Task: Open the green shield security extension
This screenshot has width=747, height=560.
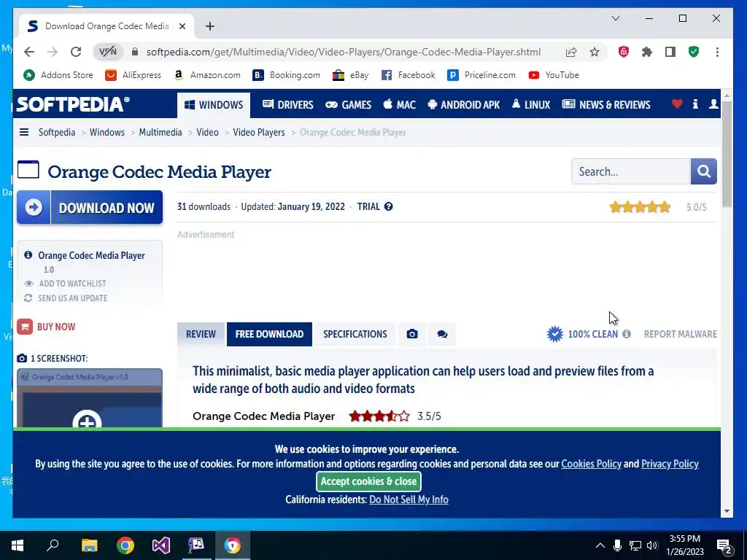Action: pyautogui.click(x=694, y=52)
